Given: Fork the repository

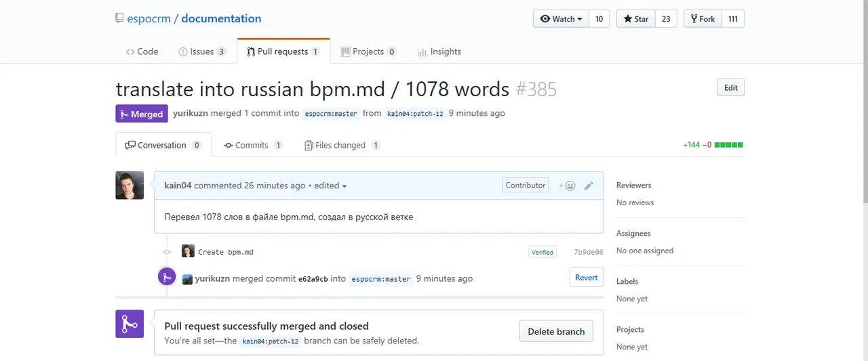Looking at the screenshot, I should [x=703, y=19].
